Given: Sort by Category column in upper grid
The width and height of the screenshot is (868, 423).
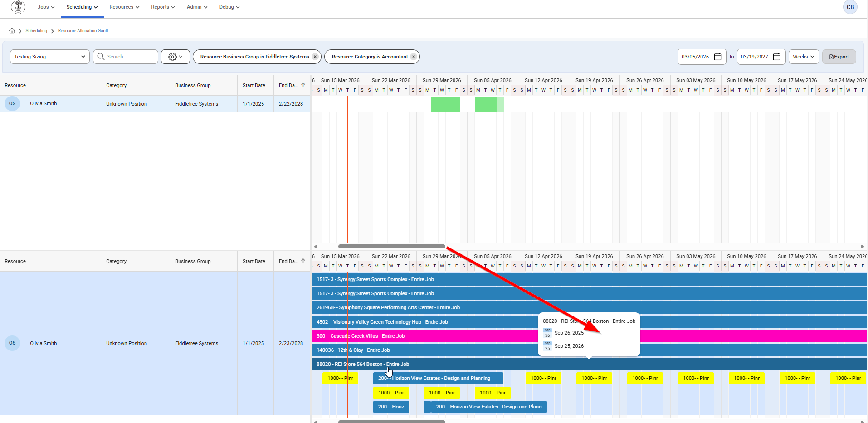Looking at the screenshot, I should tap(135, 85).
